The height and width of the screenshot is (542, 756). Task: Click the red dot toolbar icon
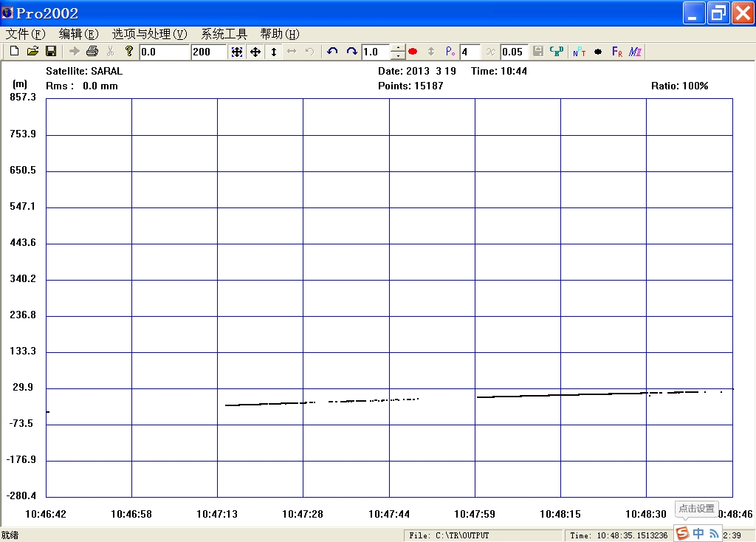413,51
